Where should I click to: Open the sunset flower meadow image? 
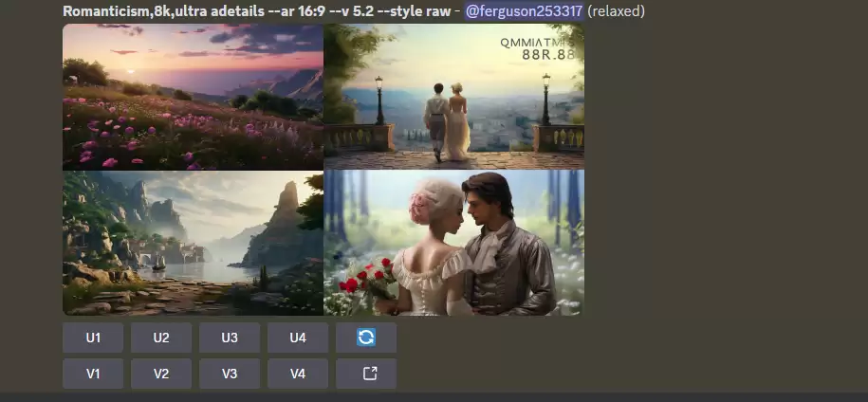(193, 97)
